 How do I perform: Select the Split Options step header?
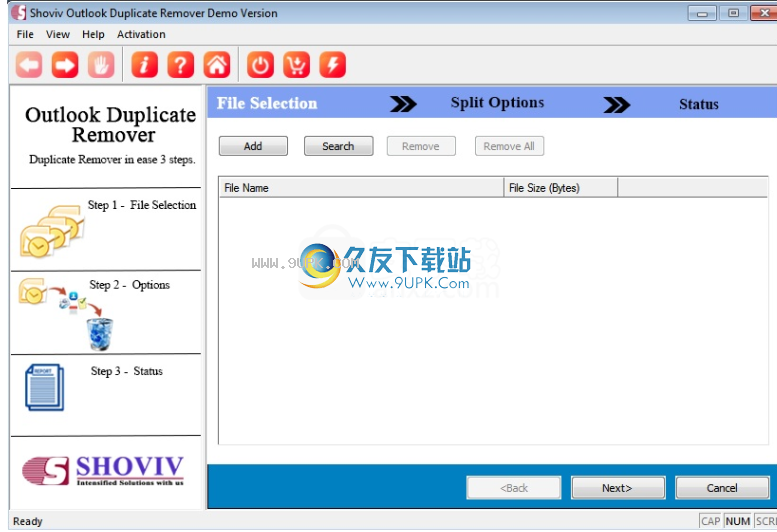[497, 103]
